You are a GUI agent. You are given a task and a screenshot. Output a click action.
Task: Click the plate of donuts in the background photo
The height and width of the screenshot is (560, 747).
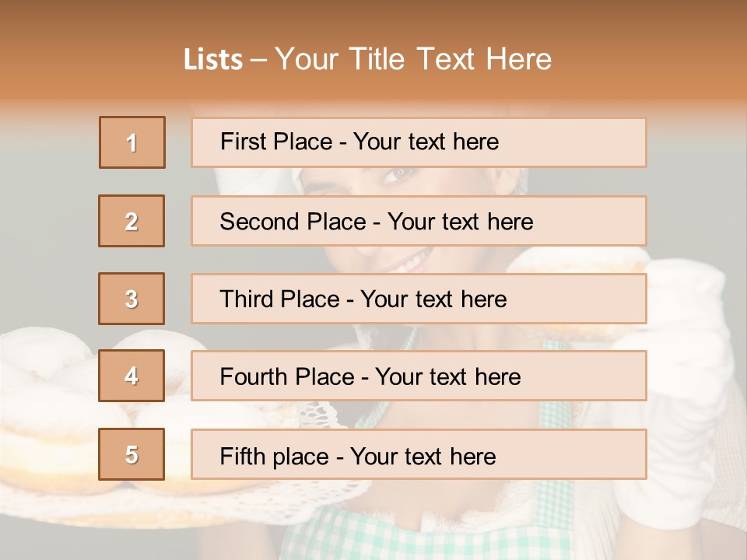54,420
